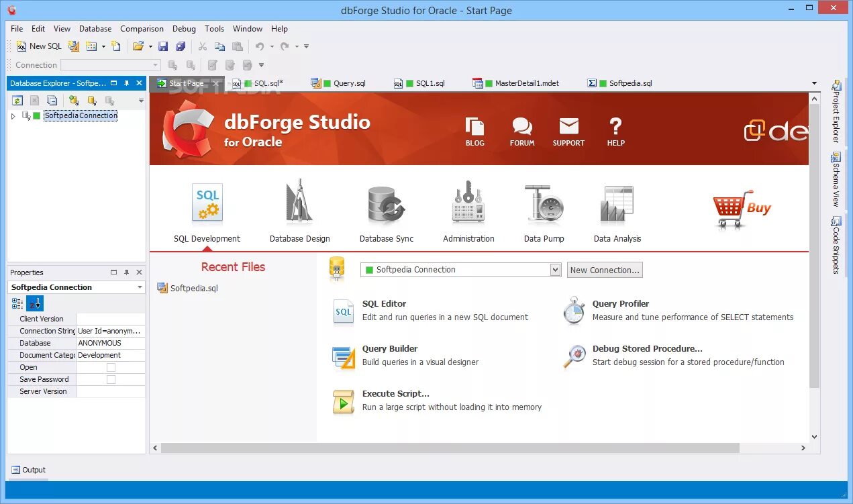
Task: Select the SQL Development category
Action: [207, 212]
